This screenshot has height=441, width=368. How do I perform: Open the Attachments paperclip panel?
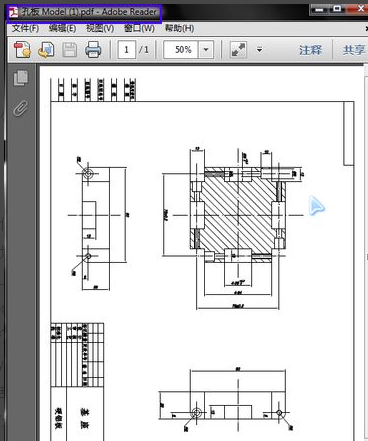pyautogui.click(x=21, y=108)
